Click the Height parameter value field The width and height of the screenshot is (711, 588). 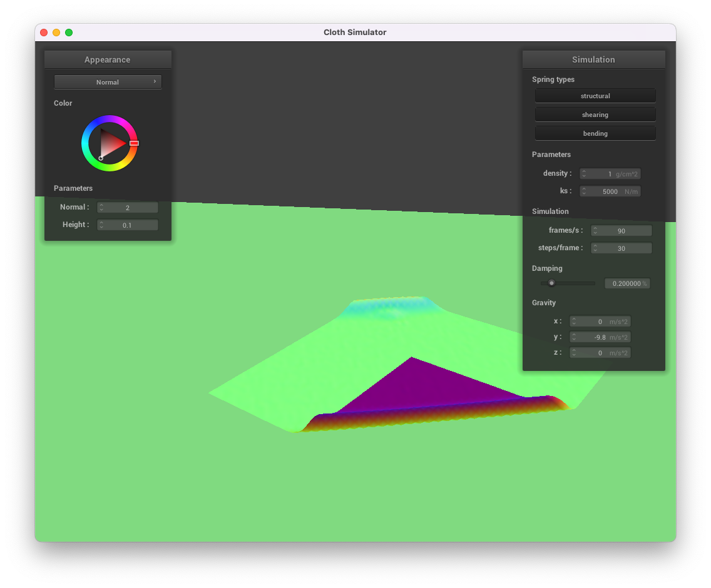tap(128, 225)
